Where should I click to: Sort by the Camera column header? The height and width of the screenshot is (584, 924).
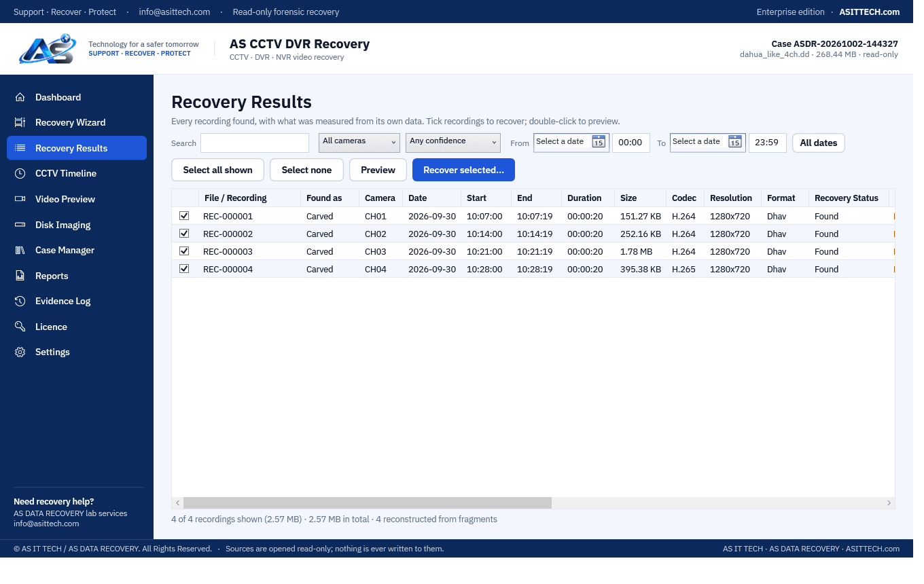click(x=380, y=198)
